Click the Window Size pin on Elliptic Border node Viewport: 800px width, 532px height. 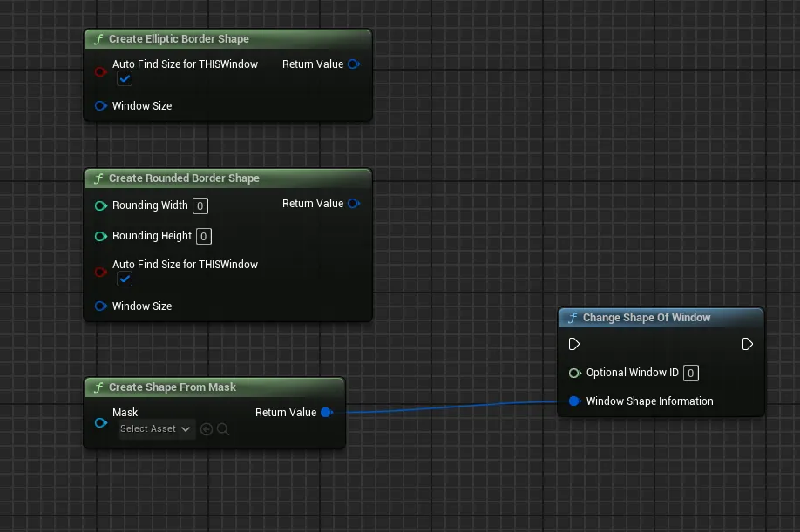[101, 106]
